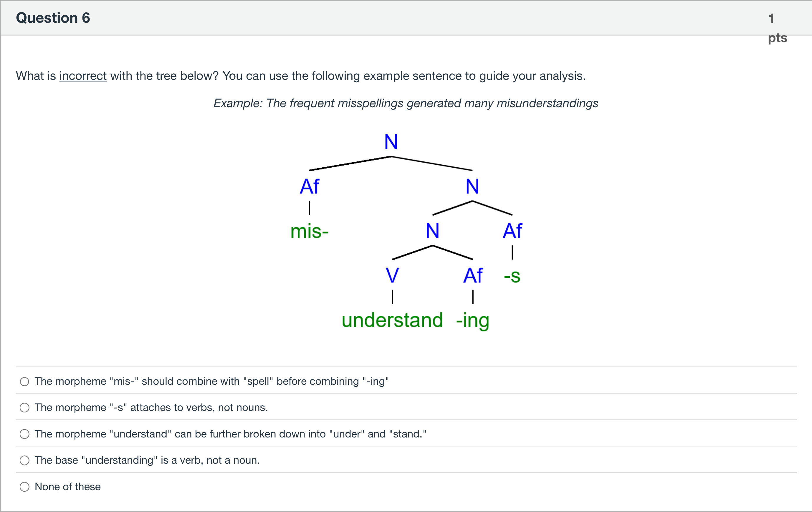Screen dimensions: 812x512
Task: Click the answer text "-s attaches to verbs, not nouns"
Action: point(151,408)
